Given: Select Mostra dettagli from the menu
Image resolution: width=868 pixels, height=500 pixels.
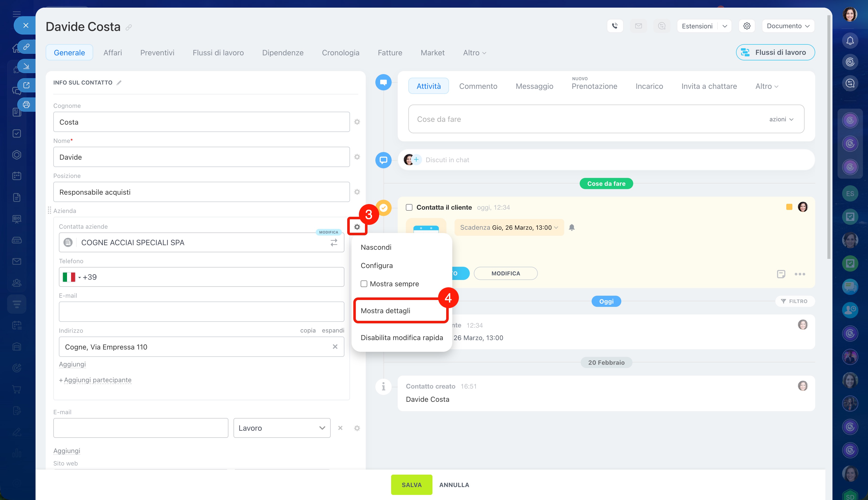Looking at the screenshot, I should point(385,311).
